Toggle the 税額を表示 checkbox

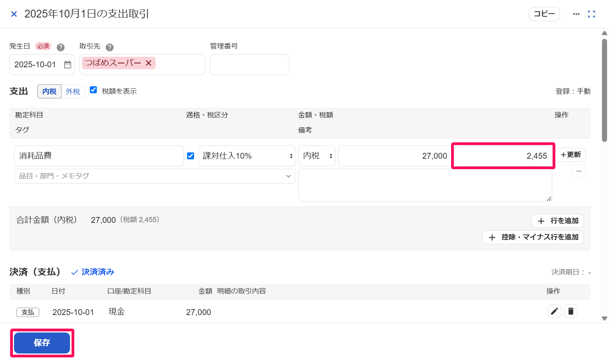[93, 90]
